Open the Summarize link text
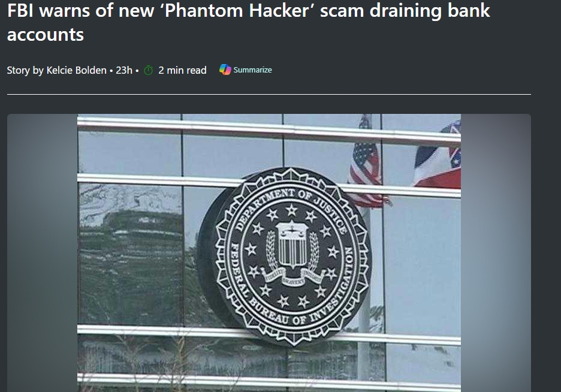Screen dimensions: 561x392 pos(252,70)
